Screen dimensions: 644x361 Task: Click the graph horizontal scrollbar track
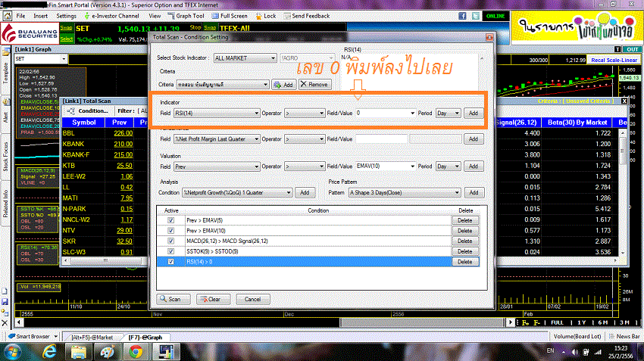[263, 322]
